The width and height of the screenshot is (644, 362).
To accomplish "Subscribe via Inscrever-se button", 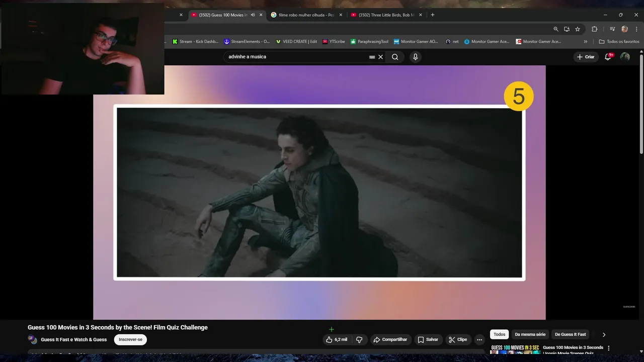I will coord(130,339).
